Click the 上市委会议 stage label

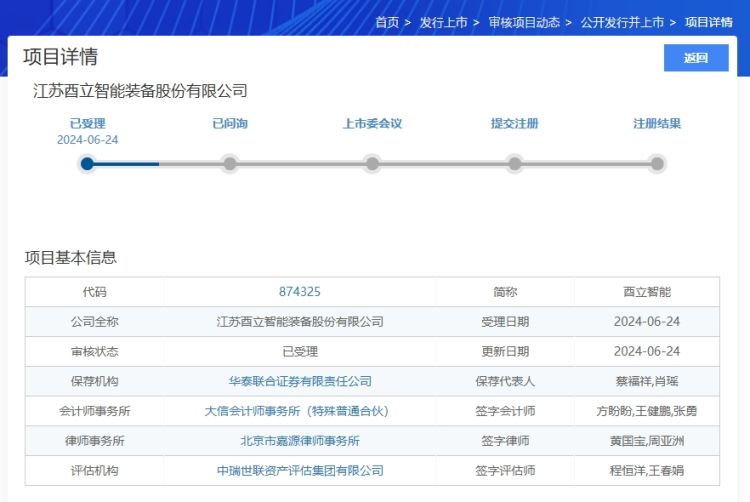[372, 124]
